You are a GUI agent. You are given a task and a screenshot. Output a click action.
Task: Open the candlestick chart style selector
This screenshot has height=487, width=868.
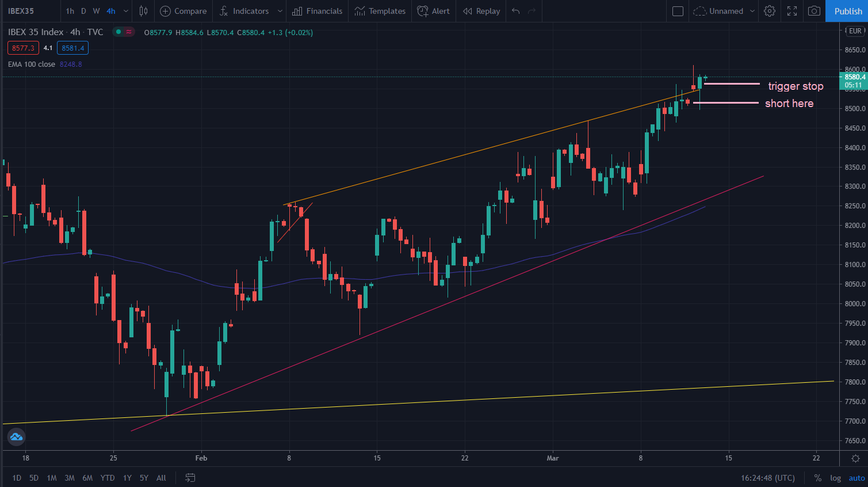click(x=144, y=11)
